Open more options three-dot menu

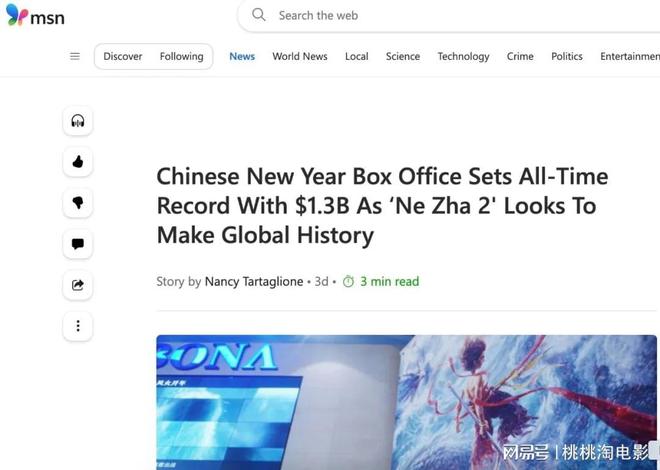pos(78,326)
